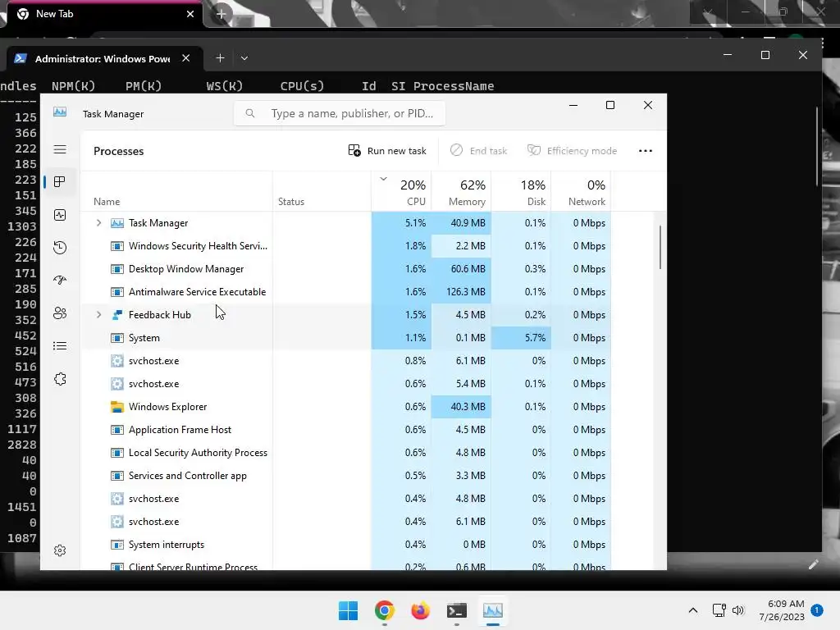This screenshot has width=840, height=630.
Task: Click the Antimalware Service Executable process icon
Action: point(116,292)
